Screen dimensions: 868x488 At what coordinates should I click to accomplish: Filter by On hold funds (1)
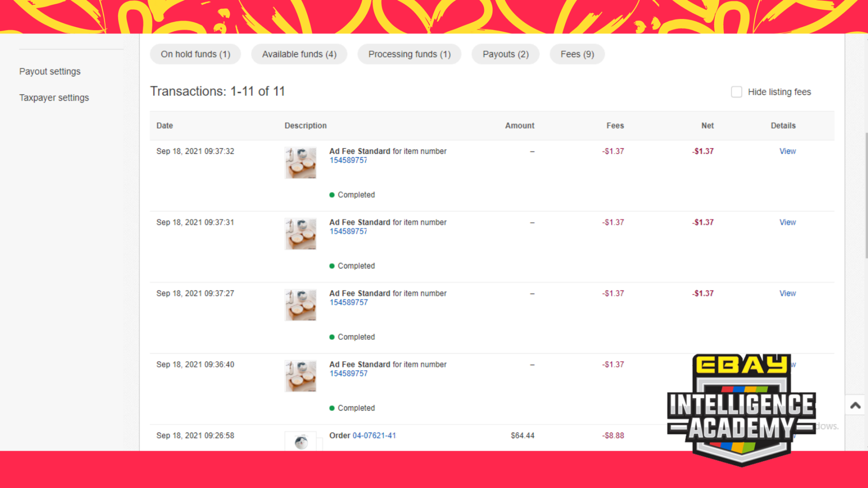click(195, 54)
